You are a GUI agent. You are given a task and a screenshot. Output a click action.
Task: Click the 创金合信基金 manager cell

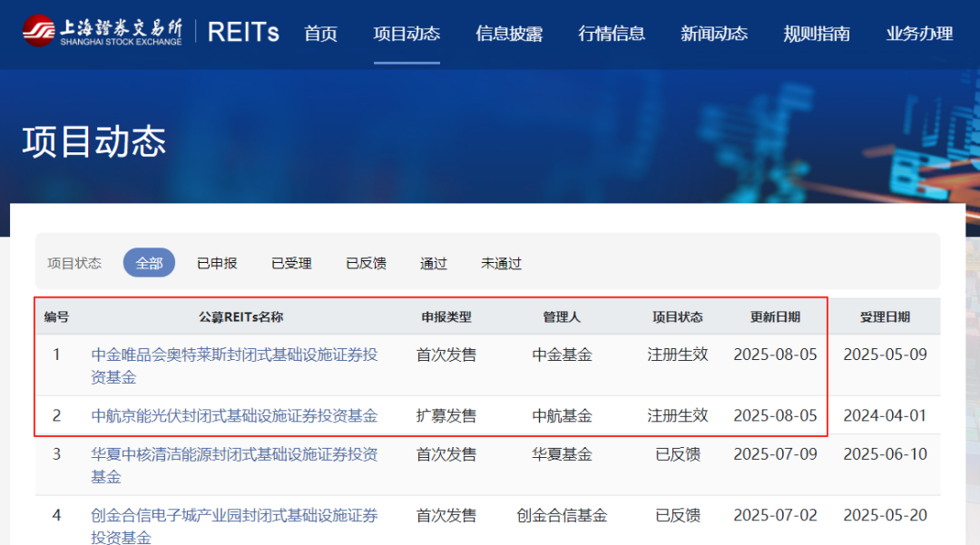pos(562,516)
